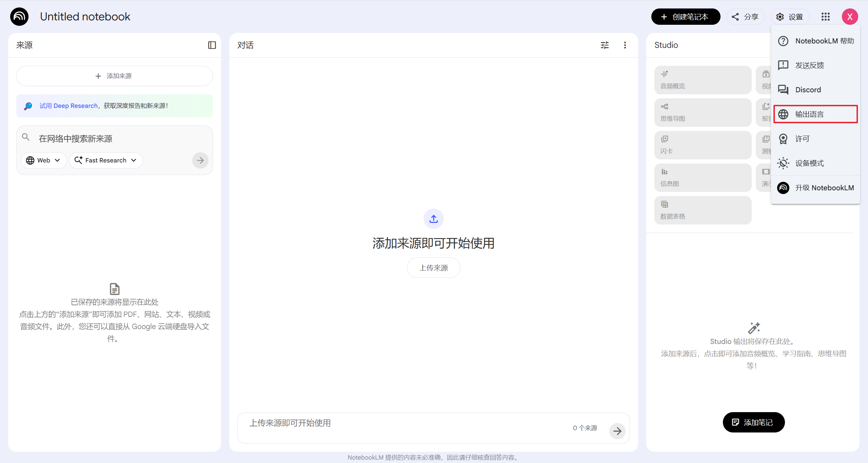This screenshot has width=868, height=463.
Task: Toggle the 设置 settings menu
Action: [790, 17]
